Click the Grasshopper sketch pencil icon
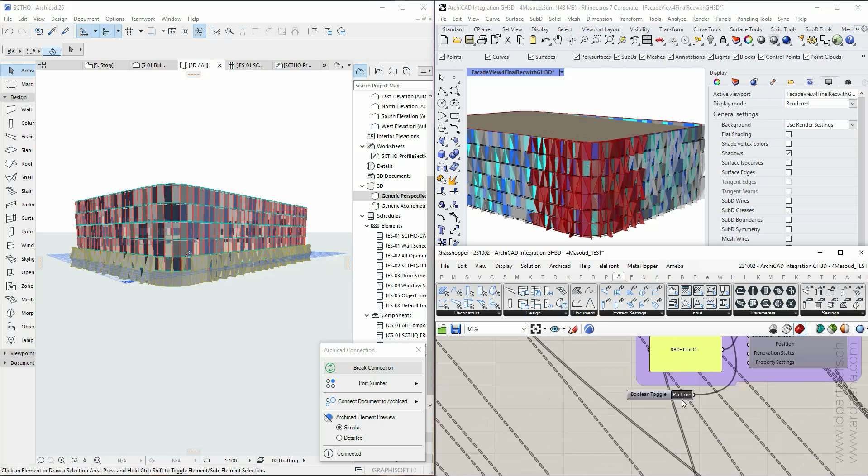This screenshot has width=868, height=476. (573, 329)
